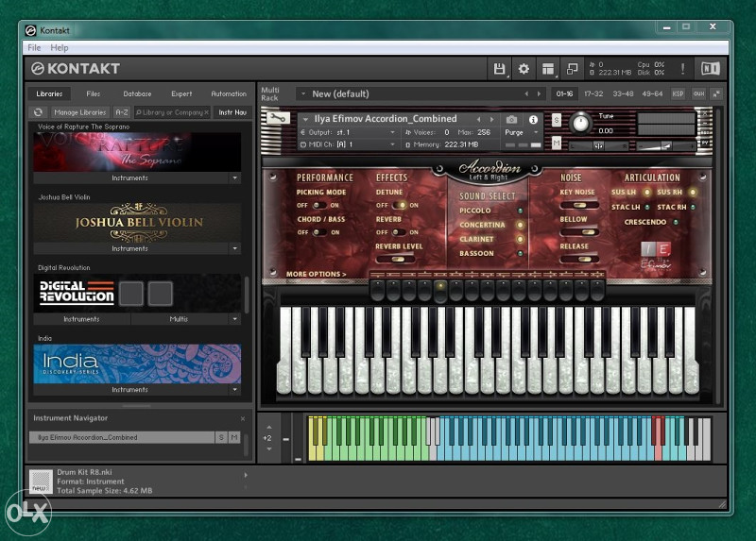Open the instrument name dropdown arrow
This screenshot has width=756, height=541.
tap(305, 119)
